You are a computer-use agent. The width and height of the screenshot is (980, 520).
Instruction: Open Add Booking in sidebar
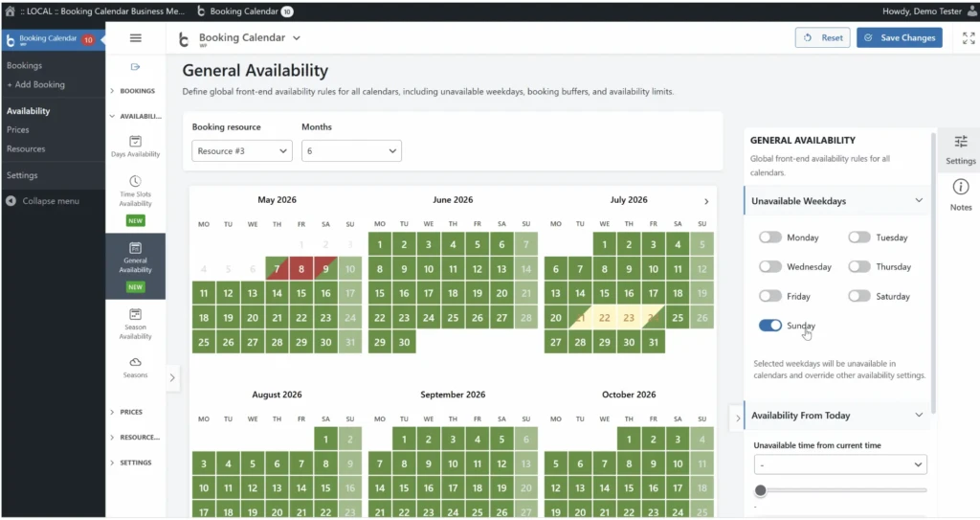coord(35,84)
